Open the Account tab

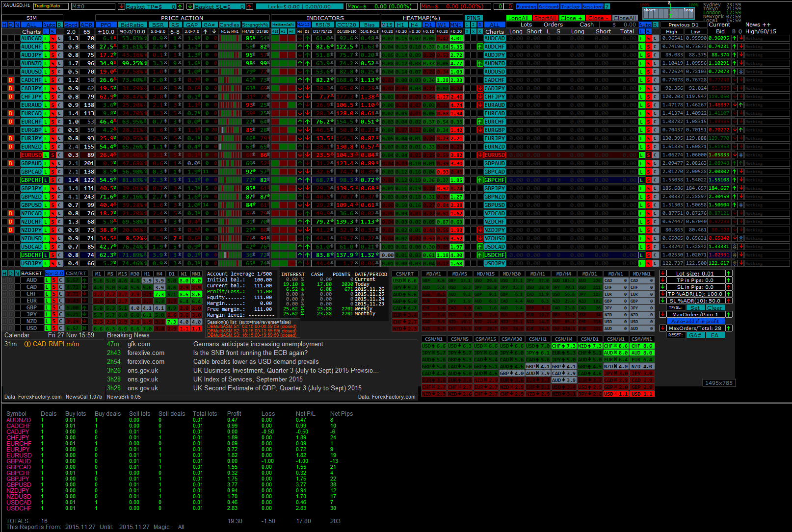549,7
